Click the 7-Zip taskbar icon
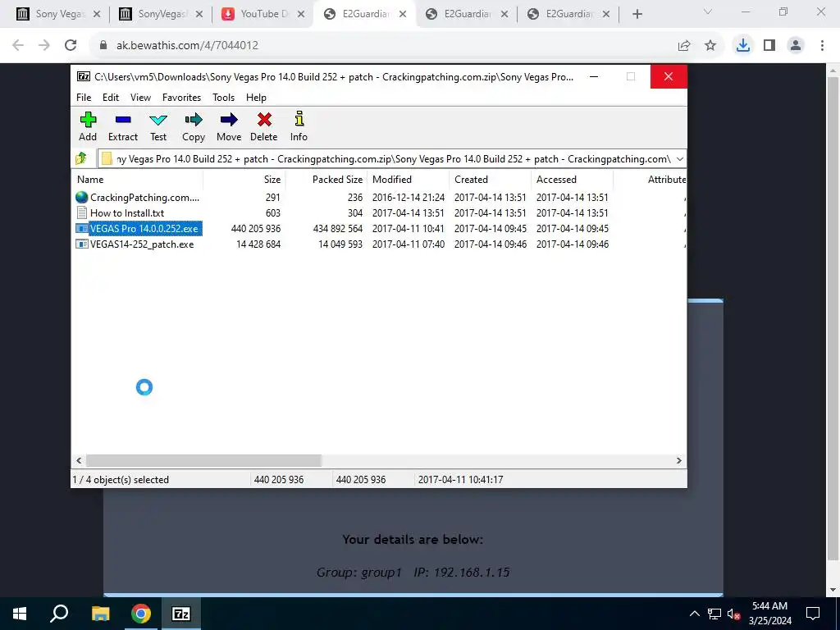 [x=181, y=614]
